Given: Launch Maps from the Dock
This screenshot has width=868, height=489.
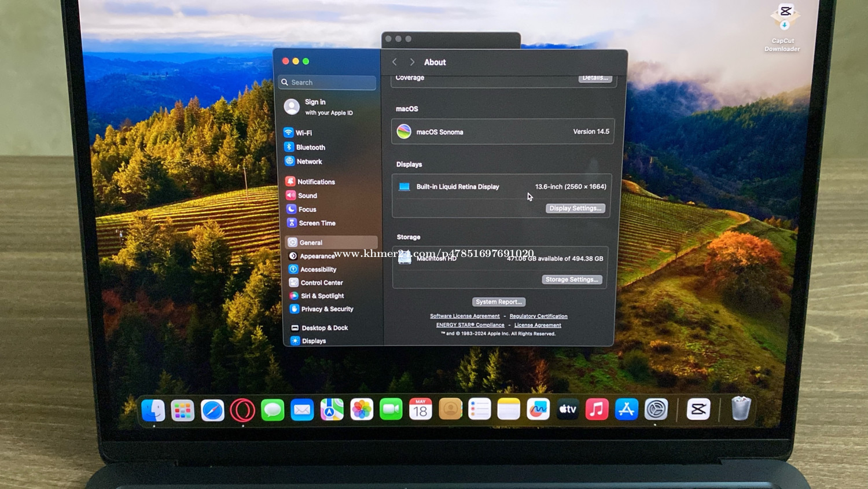Looking at the screenshot, I should coord(332,410).
